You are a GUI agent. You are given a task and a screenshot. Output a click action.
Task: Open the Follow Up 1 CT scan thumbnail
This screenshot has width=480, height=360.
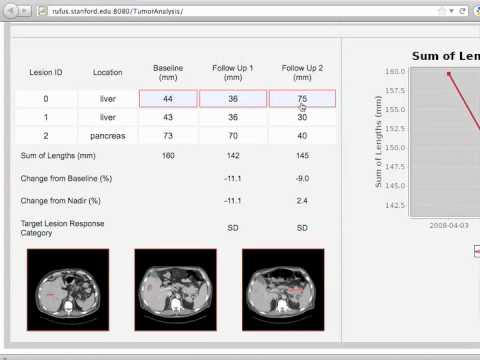pos(176,290)
